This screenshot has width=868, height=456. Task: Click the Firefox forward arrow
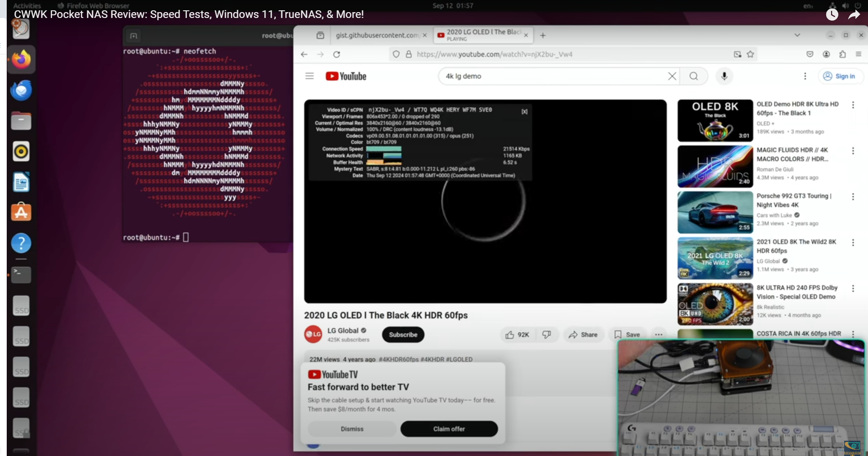point(320,54)
